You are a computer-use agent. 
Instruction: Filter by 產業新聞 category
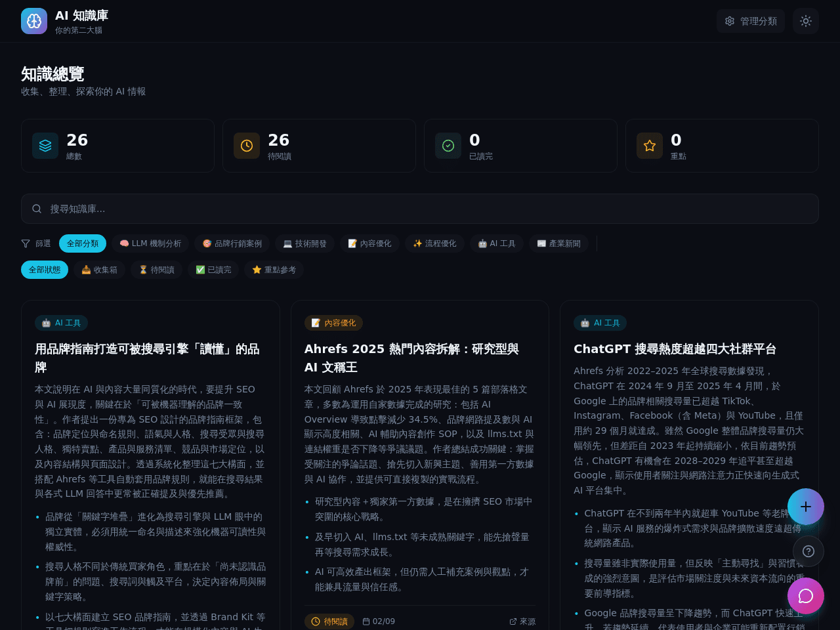point(558,243)
